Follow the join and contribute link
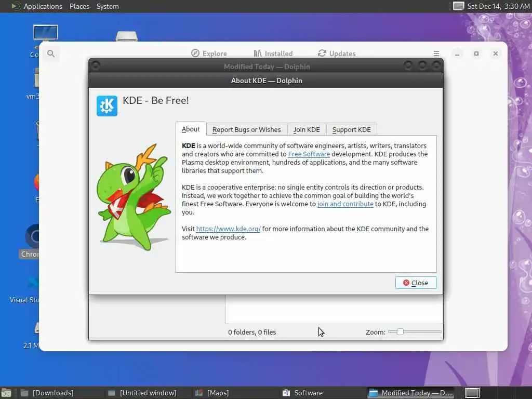 pos(345,204)
